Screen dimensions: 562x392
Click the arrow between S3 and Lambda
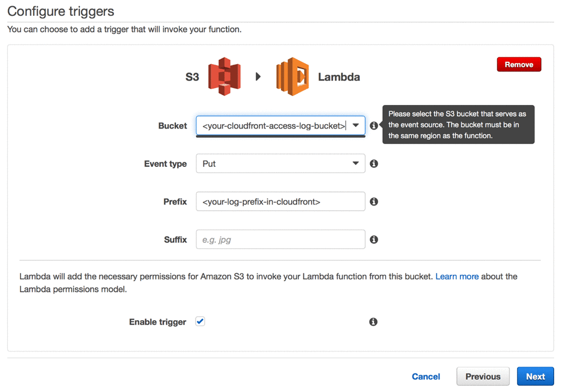[x=258, y=77]
